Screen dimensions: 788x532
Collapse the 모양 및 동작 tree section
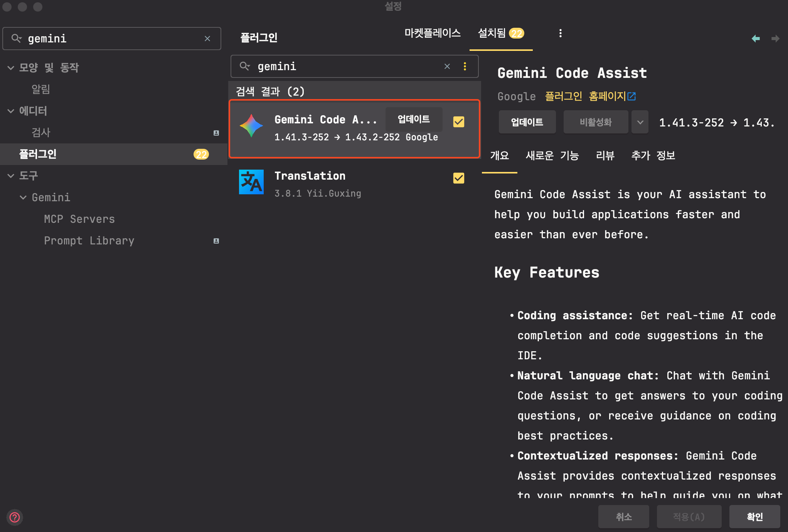[x=11, y=68]
